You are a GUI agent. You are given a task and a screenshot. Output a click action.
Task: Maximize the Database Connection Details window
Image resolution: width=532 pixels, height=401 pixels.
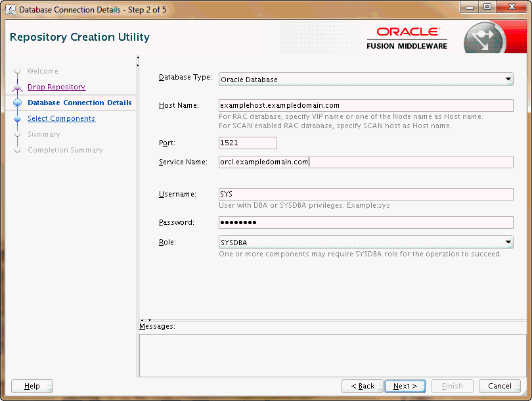click(x=487, y=7)
